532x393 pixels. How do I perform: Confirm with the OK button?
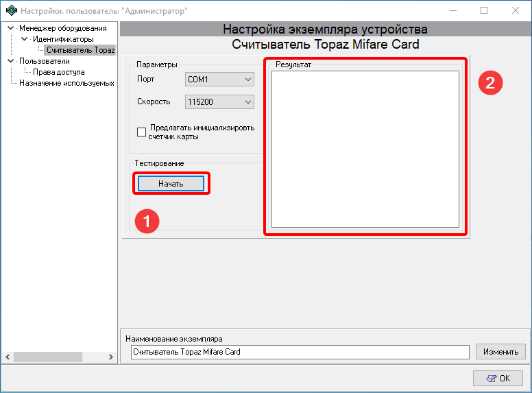[x=498, y=378]
